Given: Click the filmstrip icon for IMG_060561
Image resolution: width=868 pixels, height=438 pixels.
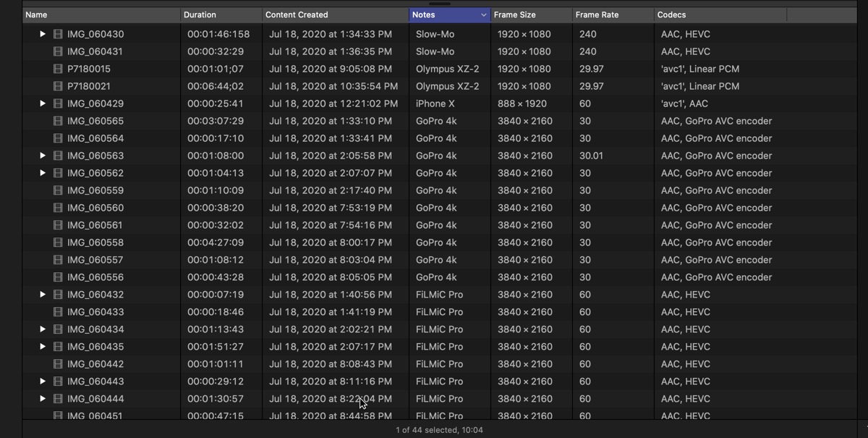Looking at the screenshot, I should click(58, 225).
